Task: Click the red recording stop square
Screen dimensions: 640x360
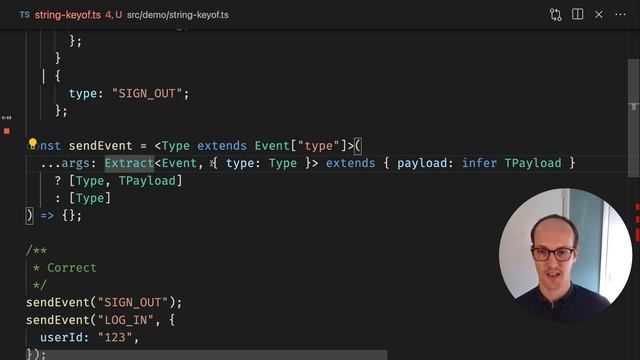Action: 7,131
